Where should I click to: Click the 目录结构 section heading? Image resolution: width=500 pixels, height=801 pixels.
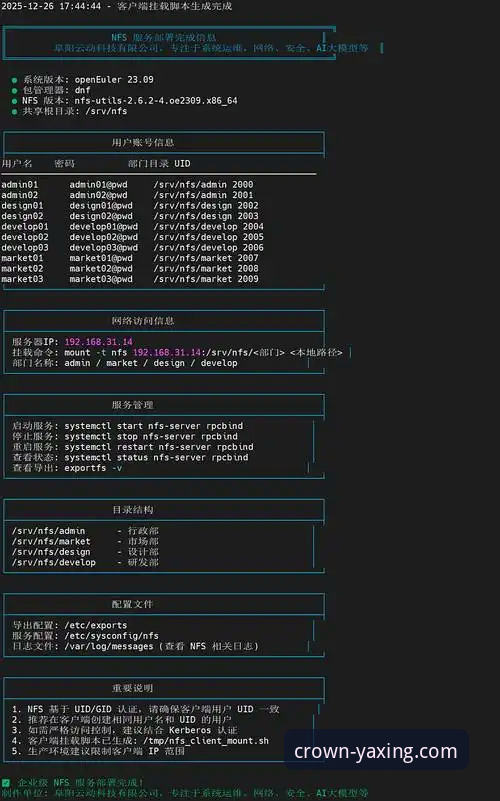pos(133,510)
